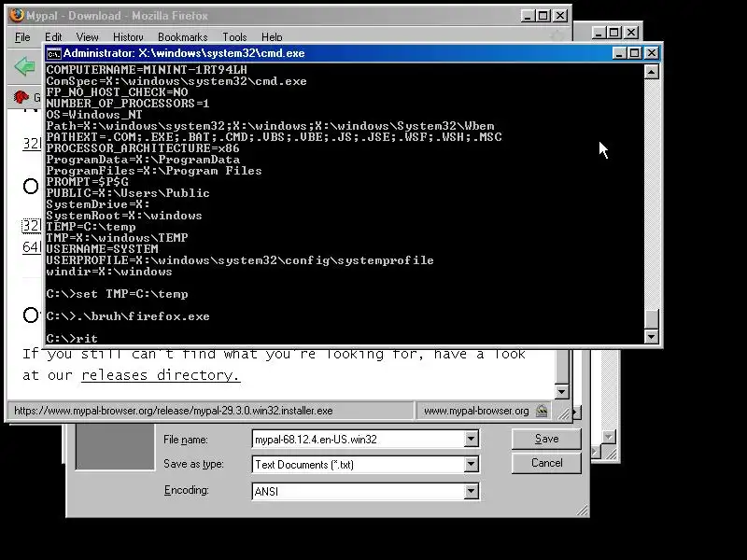Click the 64 link on the Mypal page
The image size is (747, 560).
click(x=32, y=246)
